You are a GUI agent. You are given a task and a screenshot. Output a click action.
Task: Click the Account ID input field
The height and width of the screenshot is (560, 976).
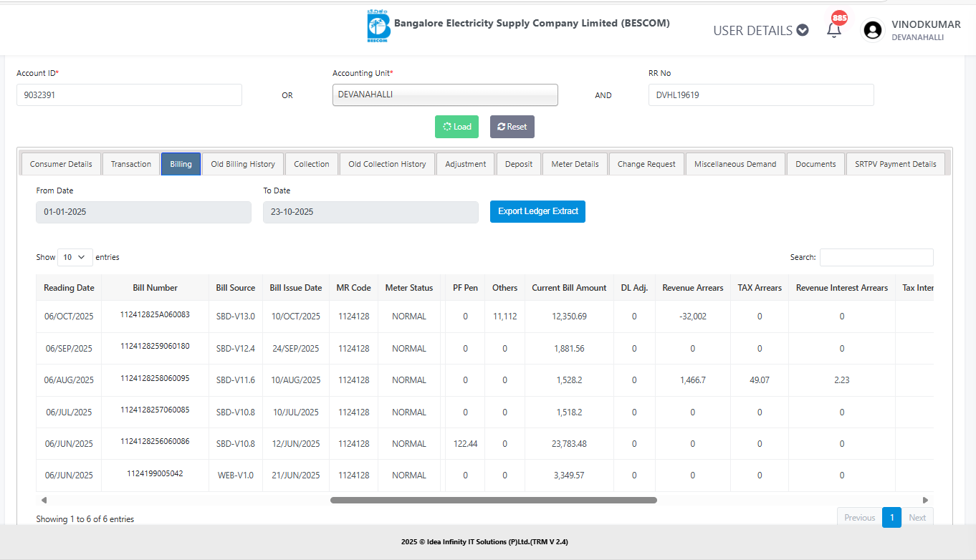coord(129,95)
